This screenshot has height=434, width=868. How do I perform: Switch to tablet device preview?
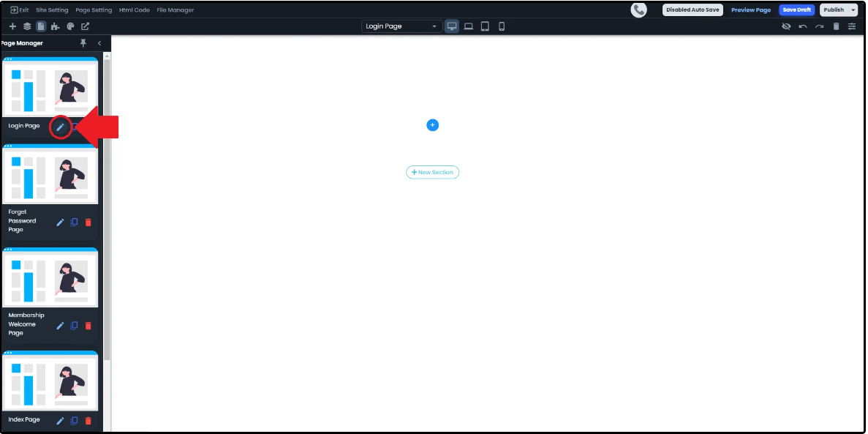[x=485, y=26]
